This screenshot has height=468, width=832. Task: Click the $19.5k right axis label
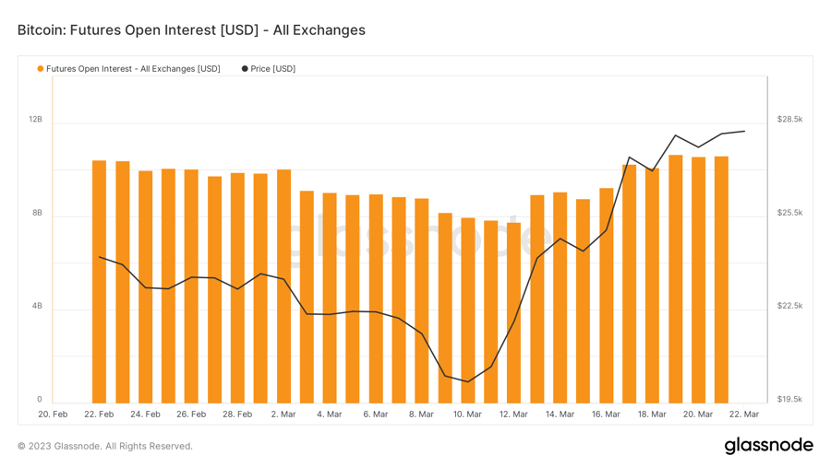click(x=790, y=399)
